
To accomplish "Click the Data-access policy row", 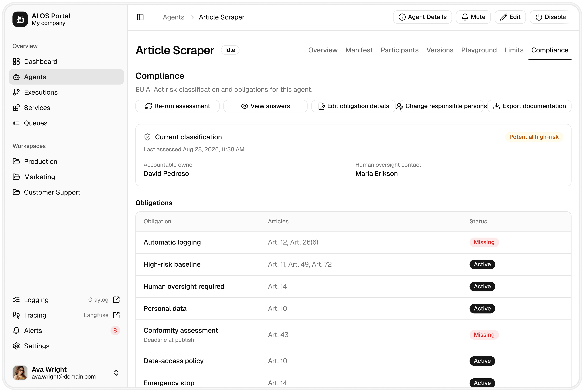I will click(353, 361).
